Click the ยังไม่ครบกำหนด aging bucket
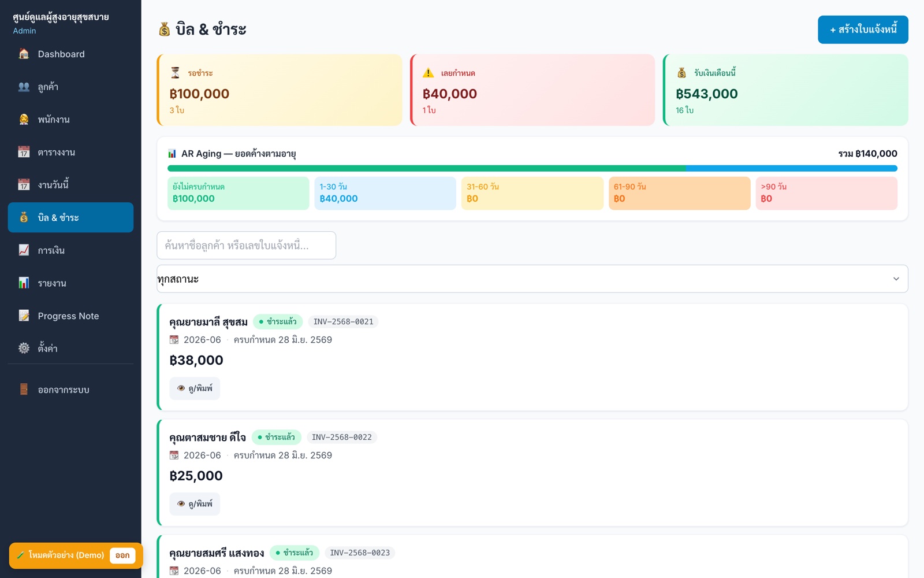 [x=238, y=193]
